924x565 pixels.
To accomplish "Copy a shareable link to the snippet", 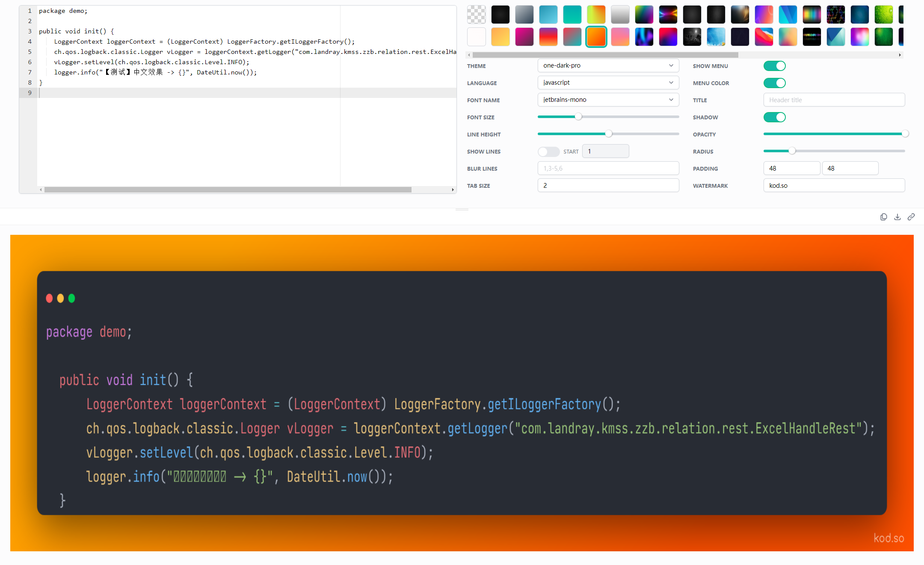I will point(911,217).
